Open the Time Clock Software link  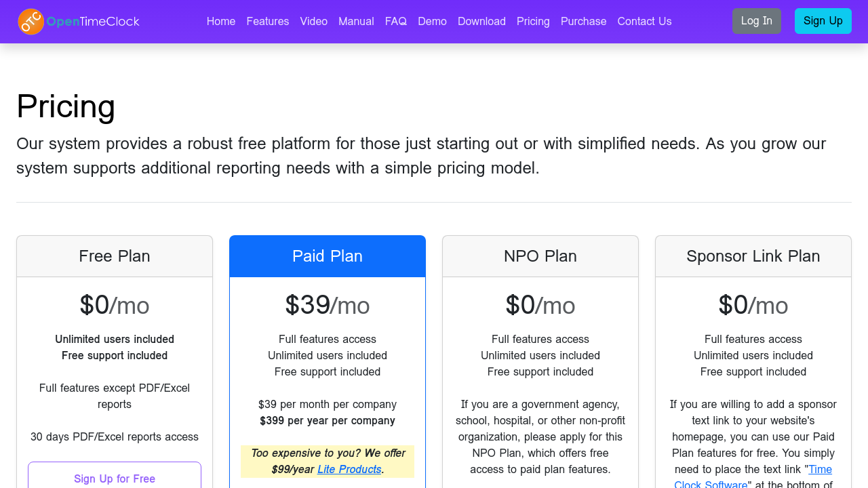click(x=820, y=470)
